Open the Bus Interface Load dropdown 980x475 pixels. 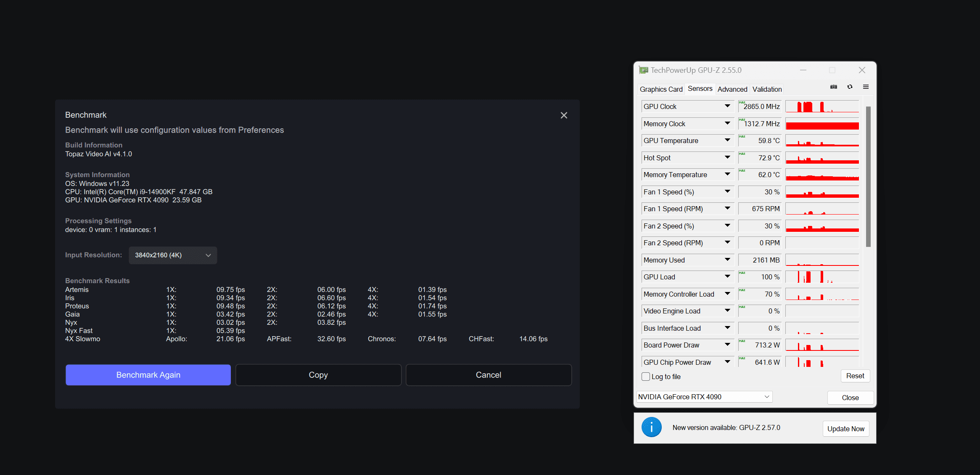(727, 328)
